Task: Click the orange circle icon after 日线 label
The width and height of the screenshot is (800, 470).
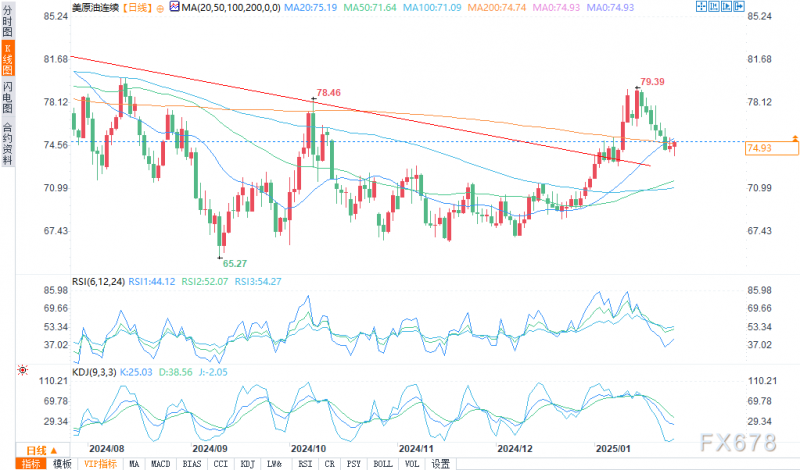Action: [160, 9]
